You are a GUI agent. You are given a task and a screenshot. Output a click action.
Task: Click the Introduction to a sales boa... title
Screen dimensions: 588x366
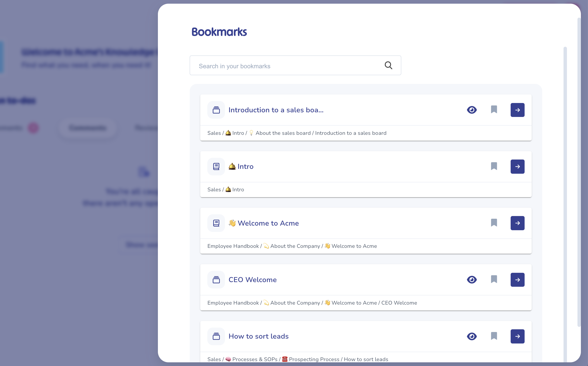point(276,110)
